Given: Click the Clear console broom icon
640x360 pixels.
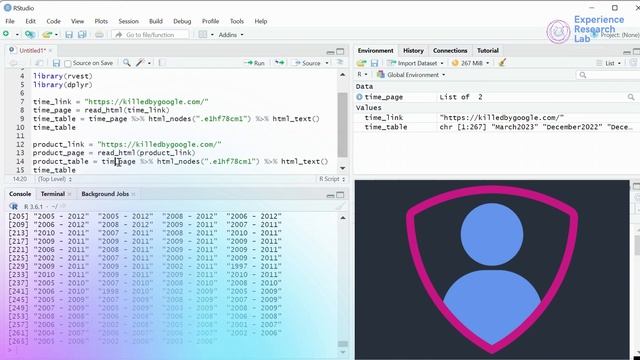Looking at the screenshot, I should tap(340, 207).
